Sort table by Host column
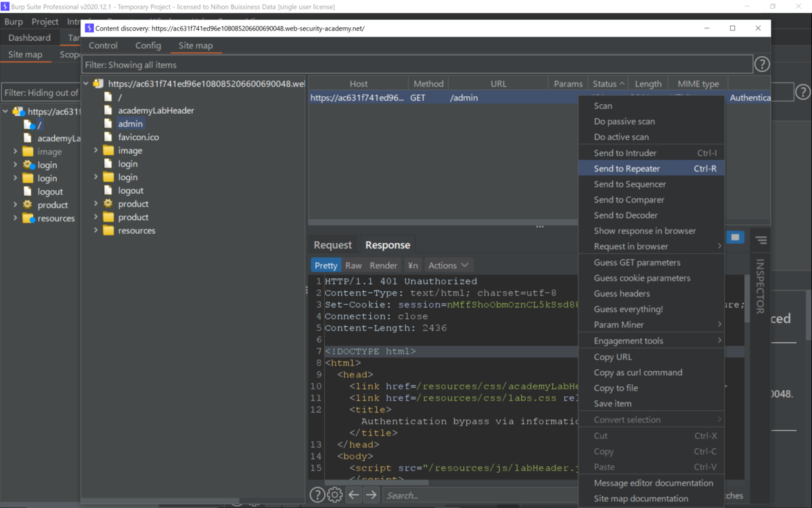This screenshot has width=812, height=508. coord(359,84)
